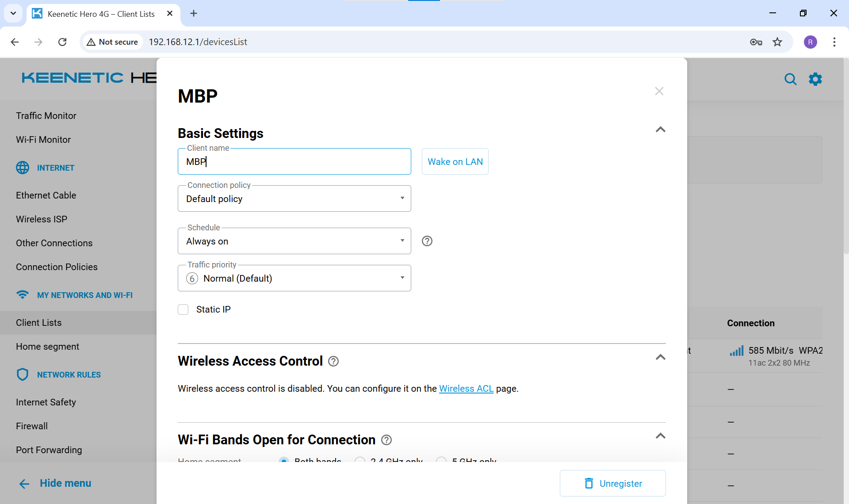The image size is (849, 504).
Task: Go to Firewall menu item
Action: [x=32, y=426]
